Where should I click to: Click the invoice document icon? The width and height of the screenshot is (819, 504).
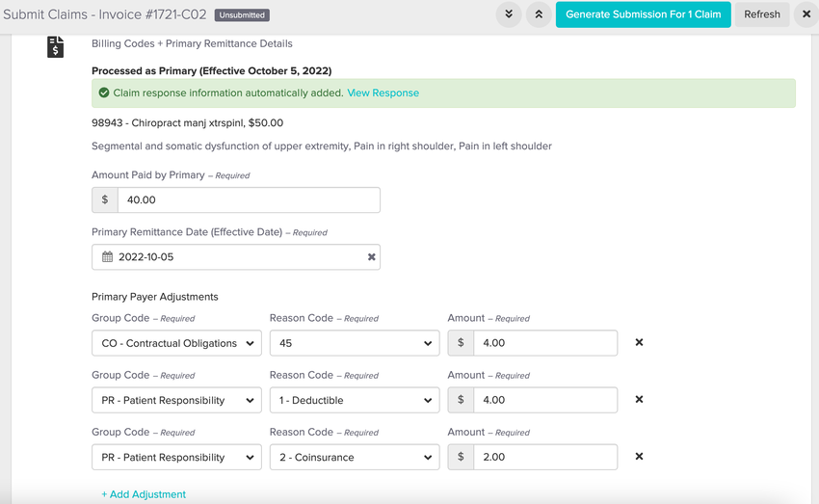(x=56, y=46)
